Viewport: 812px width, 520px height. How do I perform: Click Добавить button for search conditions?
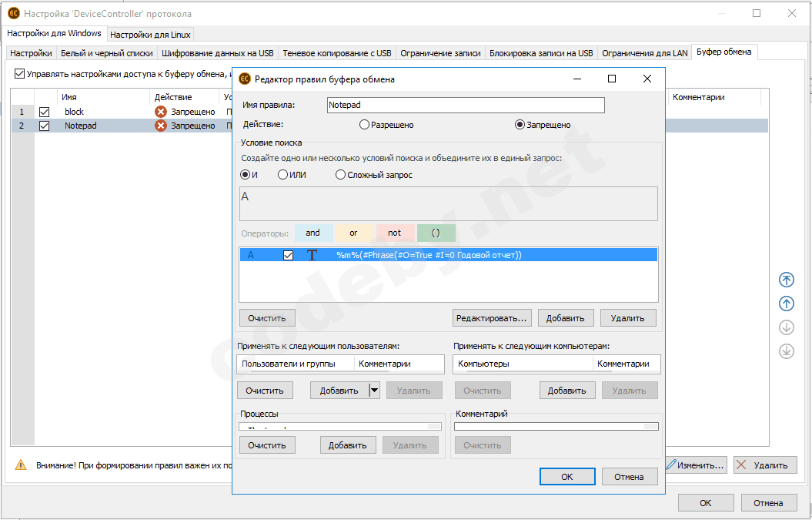click(566, 318)
